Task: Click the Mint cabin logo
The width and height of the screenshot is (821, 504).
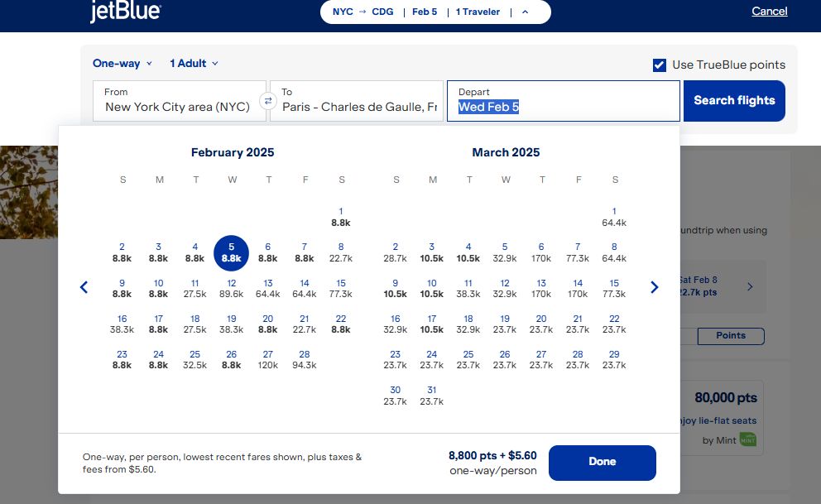Action: click(x=747, y=439)
